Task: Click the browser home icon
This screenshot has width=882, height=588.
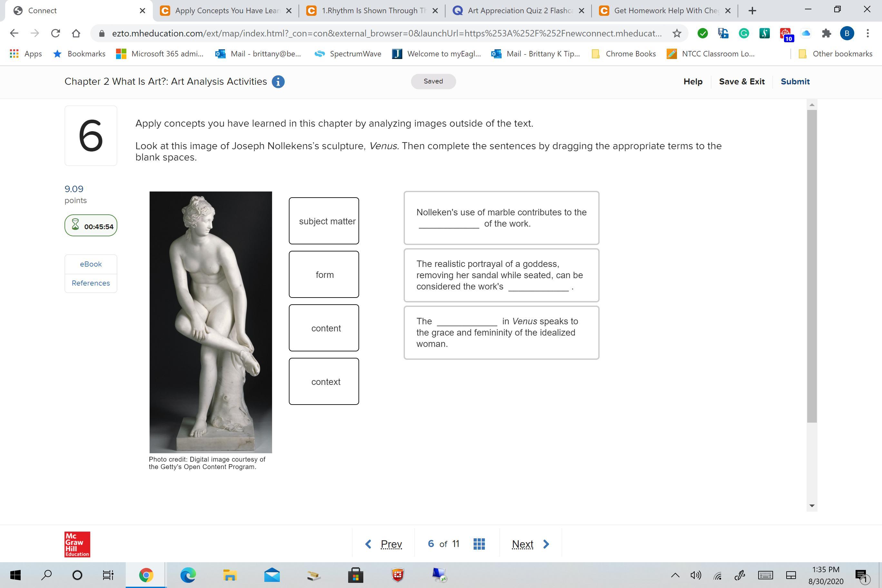Action: [x=76, y=34]
